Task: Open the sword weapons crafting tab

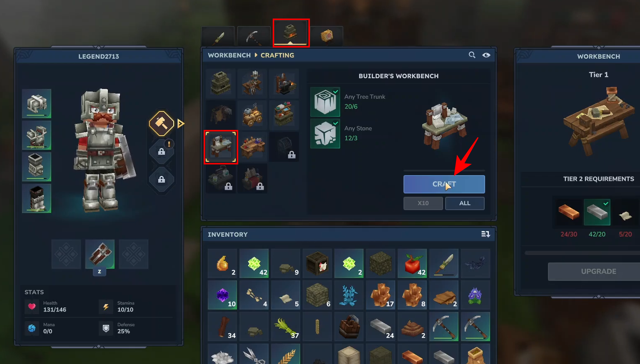Action: (x=219, y=37)
